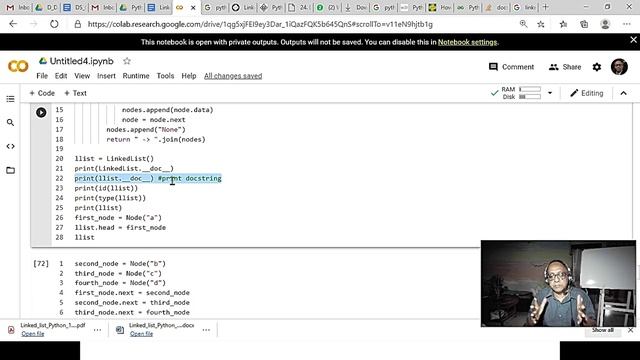Open the File menu
Viewport: 640px width, 360px height.
tap(42, 76)
